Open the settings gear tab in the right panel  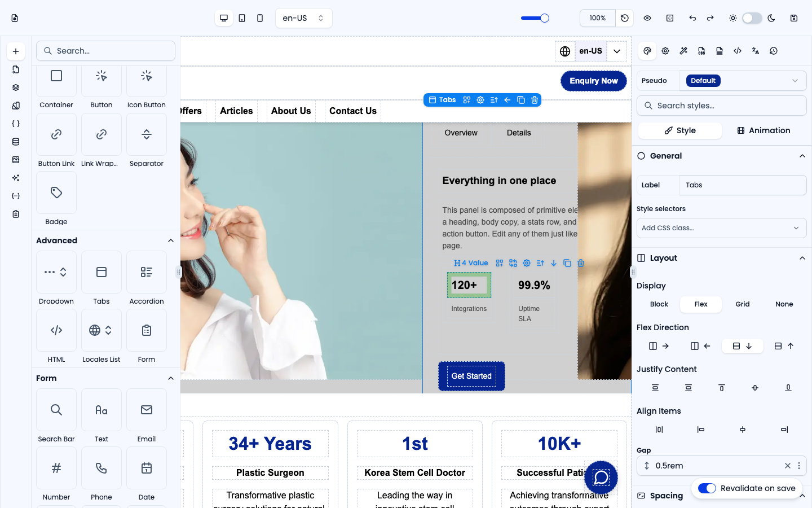point(665,51)
